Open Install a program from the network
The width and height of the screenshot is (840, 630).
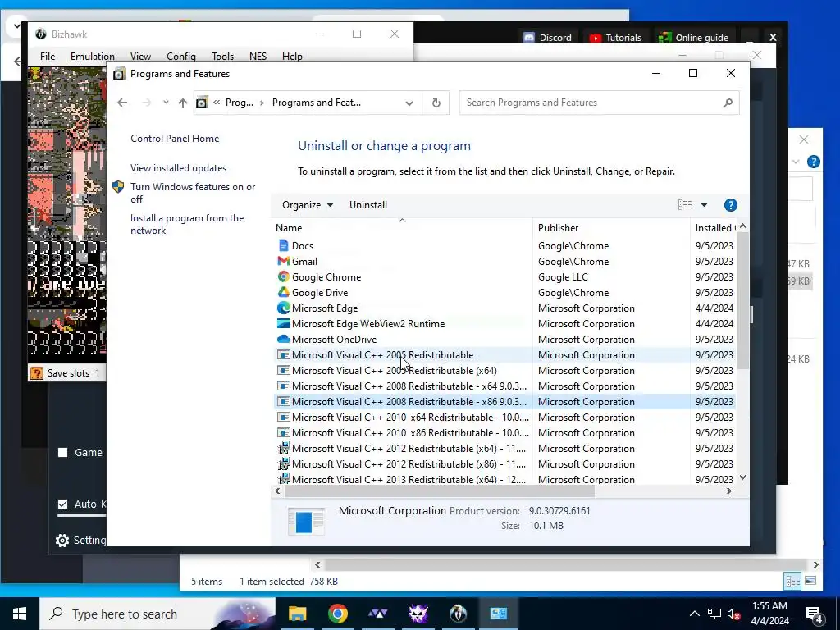(187, 225)
